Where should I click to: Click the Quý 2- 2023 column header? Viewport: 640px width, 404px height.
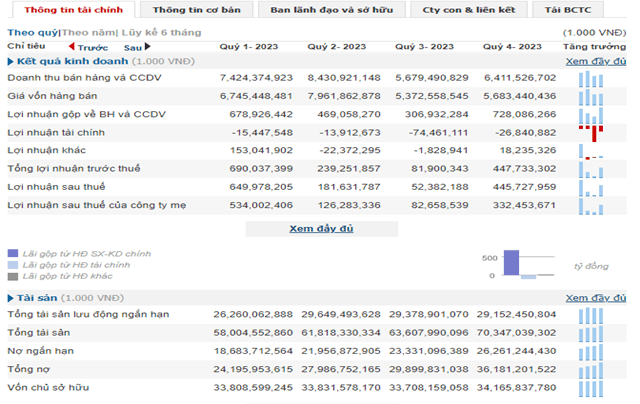pyautogui.click(x=336, y=47)
